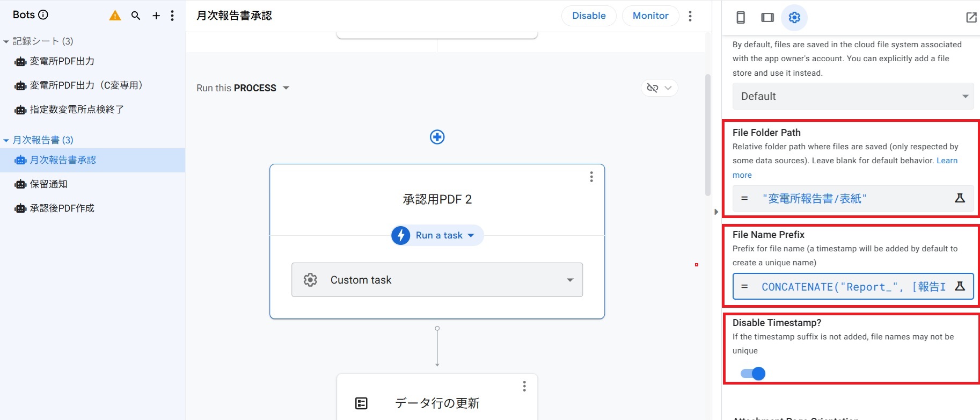Open the settings gear panel icon
This screenshot has height=420, width=980.
click(x=794, y=17)
